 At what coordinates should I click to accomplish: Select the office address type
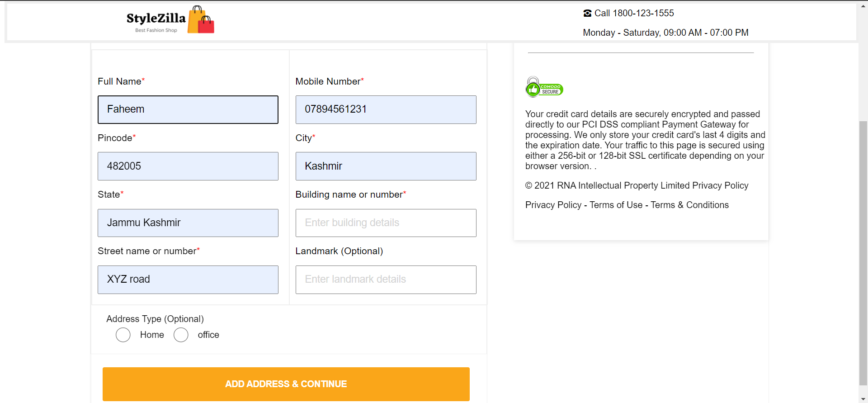[181, 335]
